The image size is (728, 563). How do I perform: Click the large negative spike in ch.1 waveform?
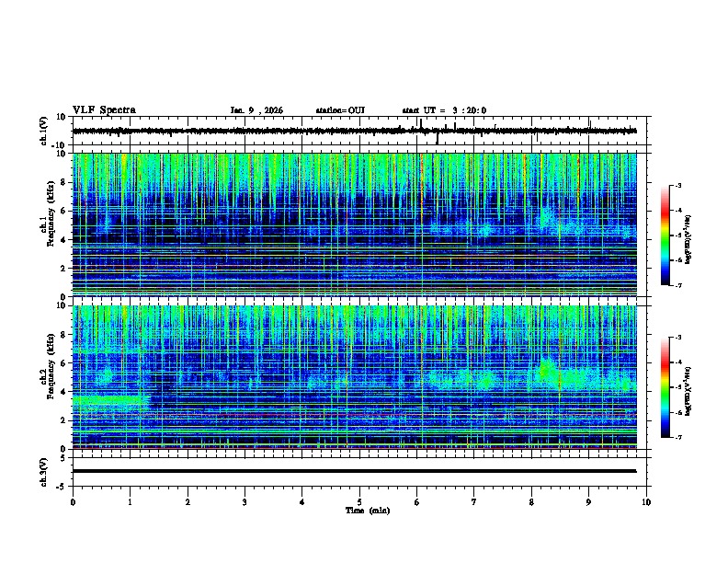click(x=437, y=138)
